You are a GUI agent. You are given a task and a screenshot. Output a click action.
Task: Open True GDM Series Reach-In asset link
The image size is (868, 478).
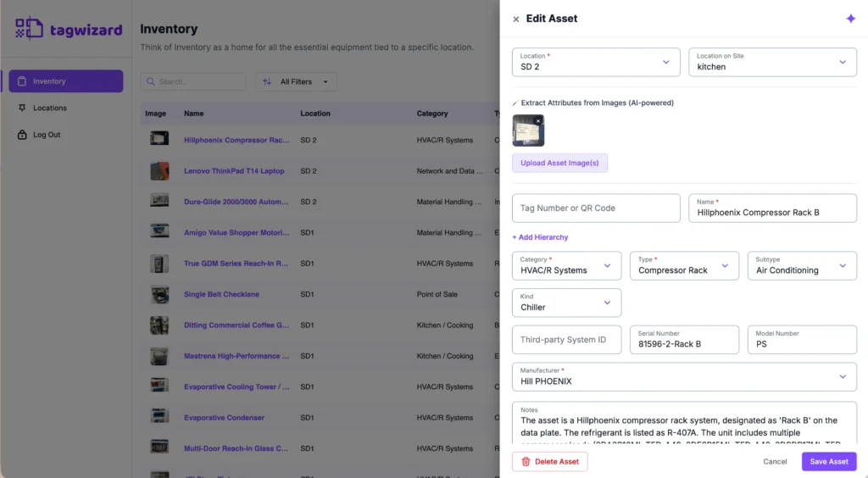tap(236, 264)
